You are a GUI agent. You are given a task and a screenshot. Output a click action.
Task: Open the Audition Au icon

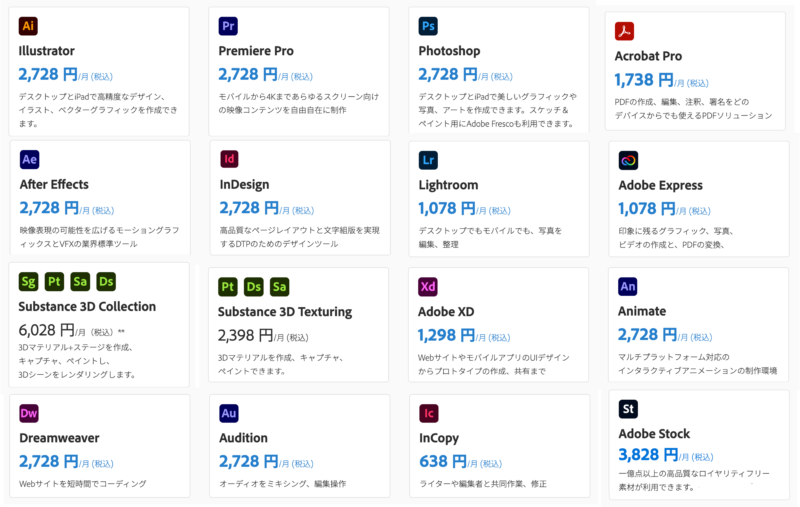coord(229,413)
